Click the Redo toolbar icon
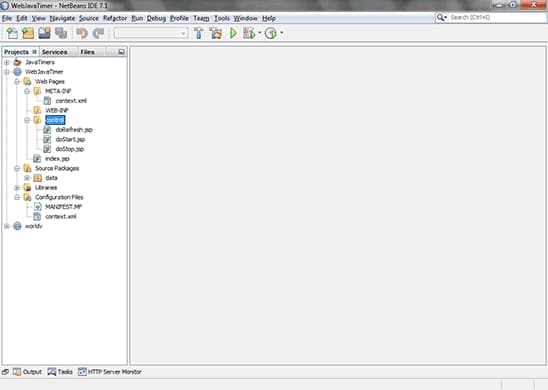 pos(99,33)
